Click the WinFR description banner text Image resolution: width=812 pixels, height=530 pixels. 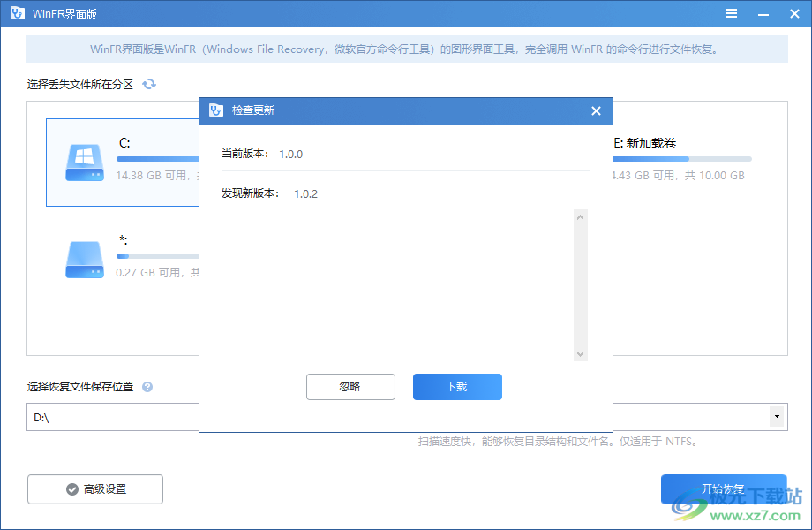[404, 49]
